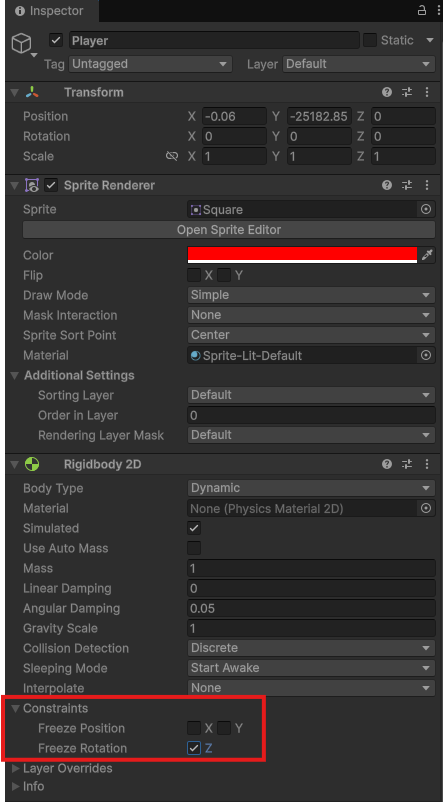Click the Position Y field
Image resolution: width=443 pixels, height=802 pixels.
(x=319, y=116)
